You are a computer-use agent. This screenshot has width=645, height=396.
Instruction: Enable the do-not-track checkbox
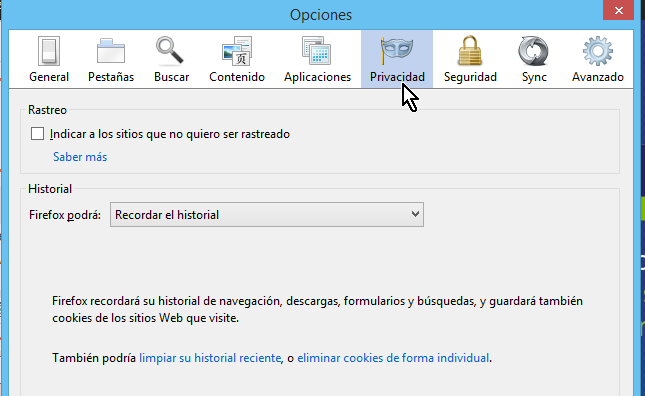tap(37, 134)
